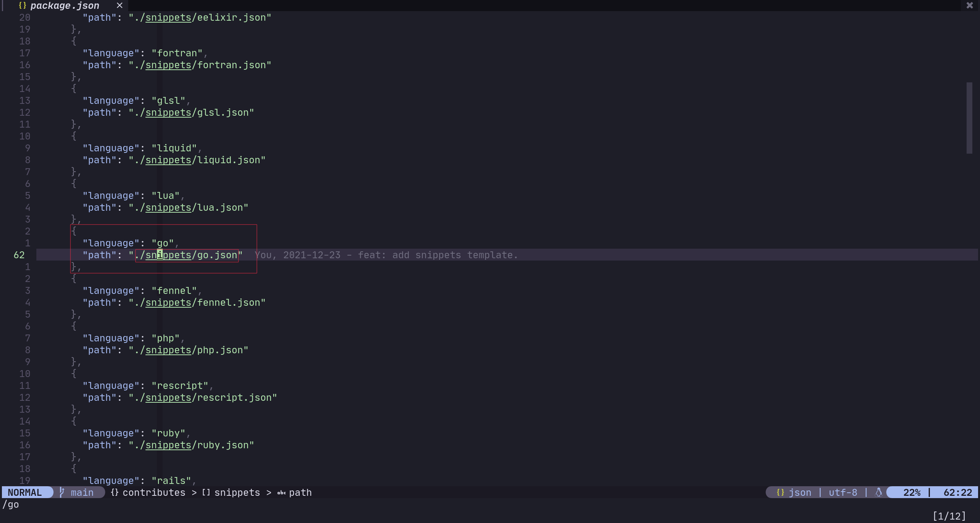Click the array brackets icon before snippets

click(x=206, y=492)
